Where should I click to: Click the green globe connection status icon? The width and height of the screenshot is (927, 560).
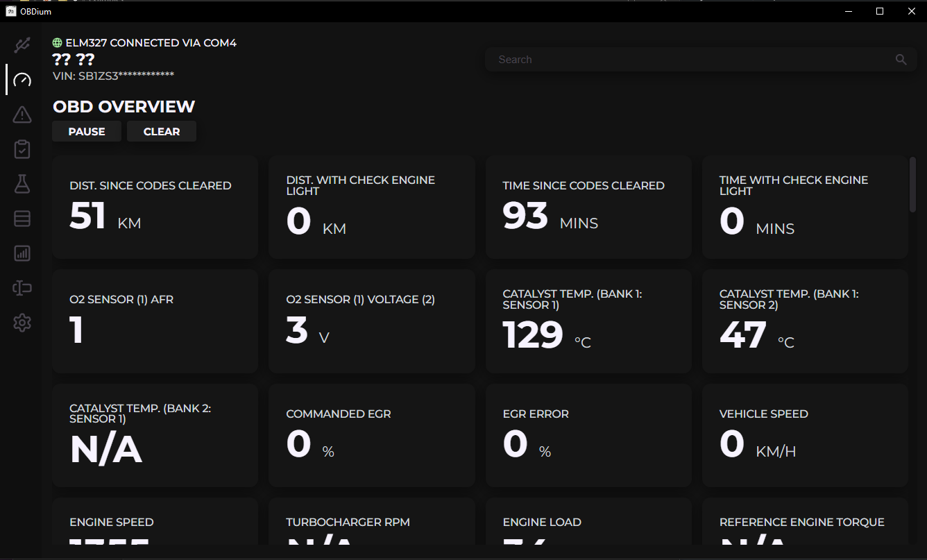[x=58, y=43]
